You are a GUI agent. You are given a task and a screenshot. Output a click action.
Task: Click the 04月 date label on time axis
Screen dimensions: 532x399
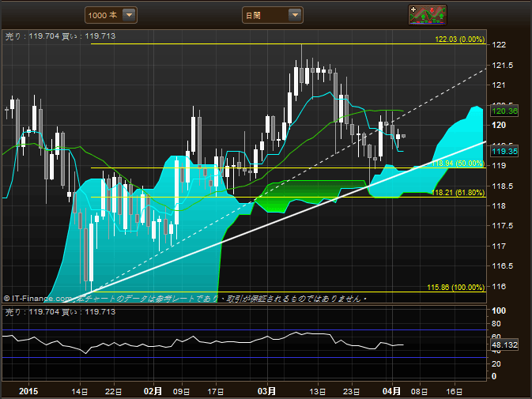point(391,391)
